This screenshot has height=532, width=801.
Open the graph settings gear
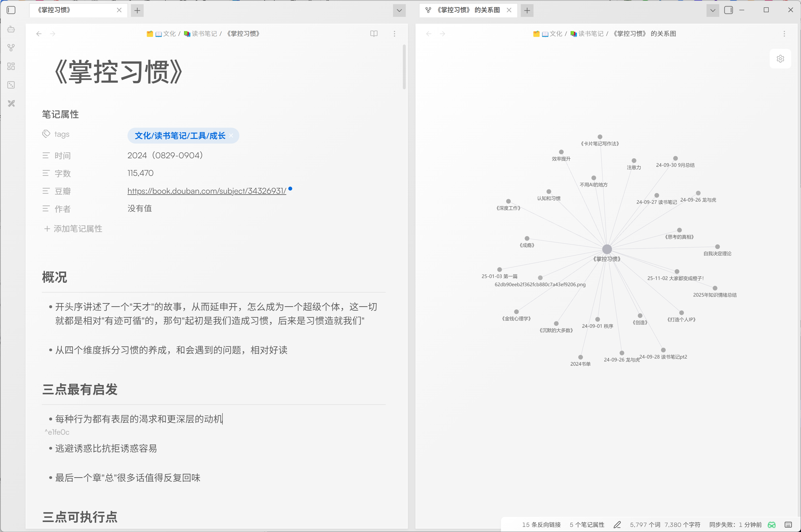tap(780, 59)
